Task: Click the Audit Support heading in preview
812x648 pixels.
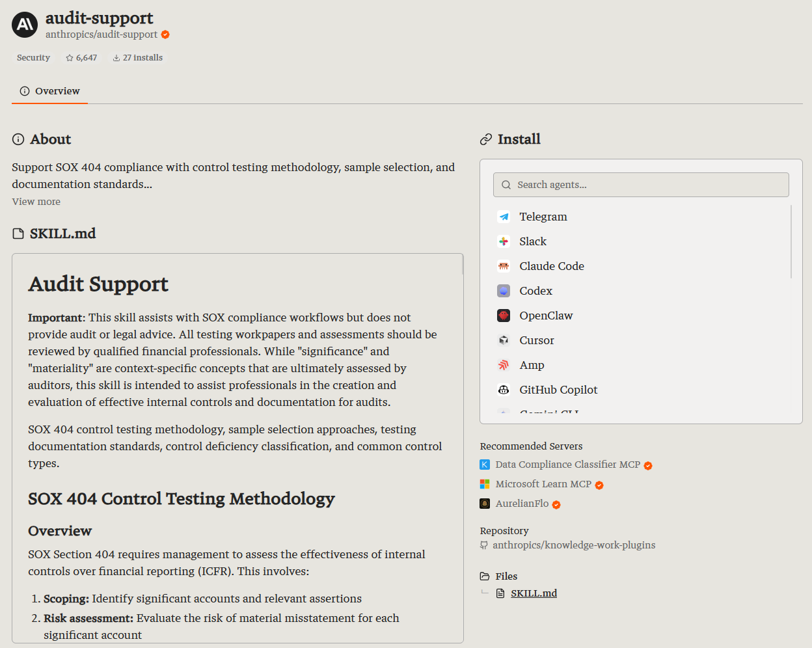Action: pos(98,284)
